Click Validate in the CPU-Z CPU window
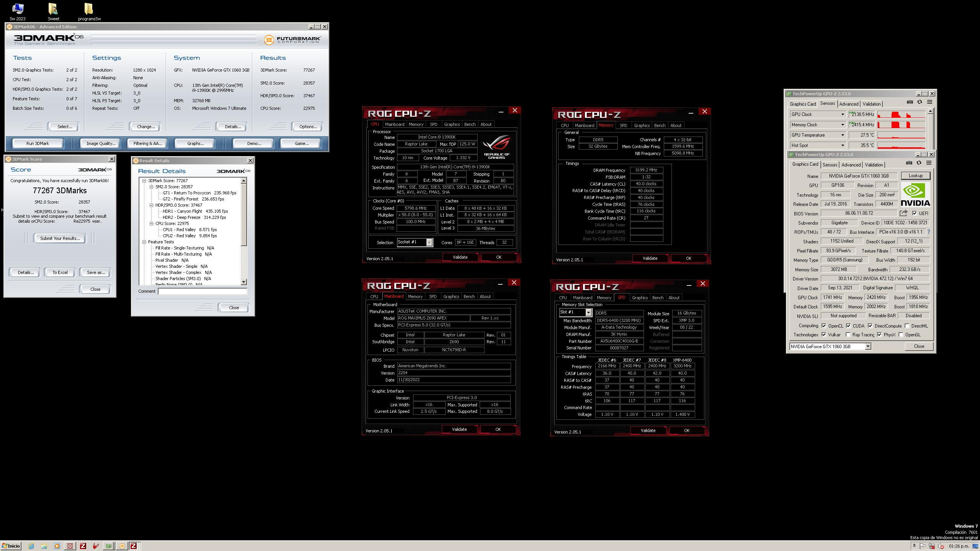The width and height of the screenshot is (980, 551). 460,257
